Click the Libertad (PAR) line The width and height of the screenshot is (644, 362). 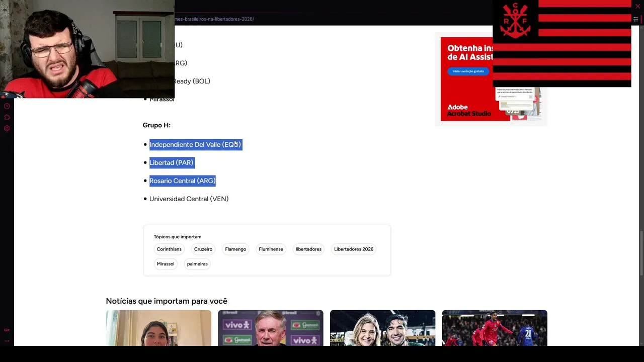coord(171,163)
